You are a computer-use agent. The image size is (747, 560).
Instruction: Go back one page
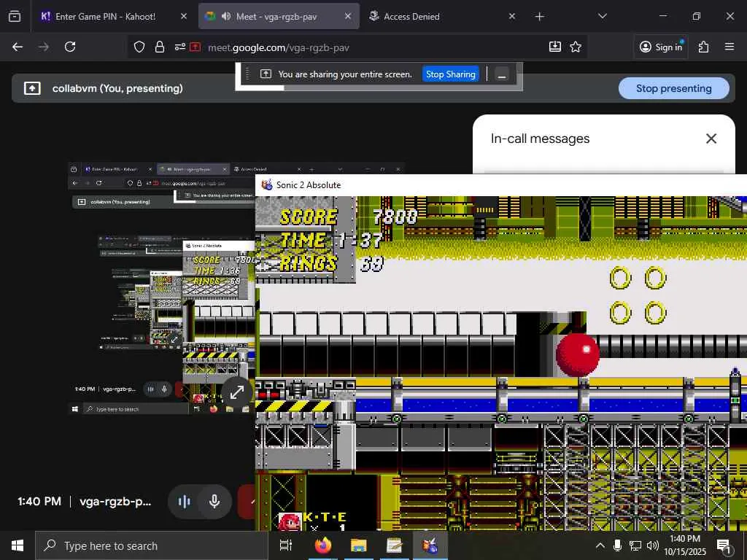[18, 47]
